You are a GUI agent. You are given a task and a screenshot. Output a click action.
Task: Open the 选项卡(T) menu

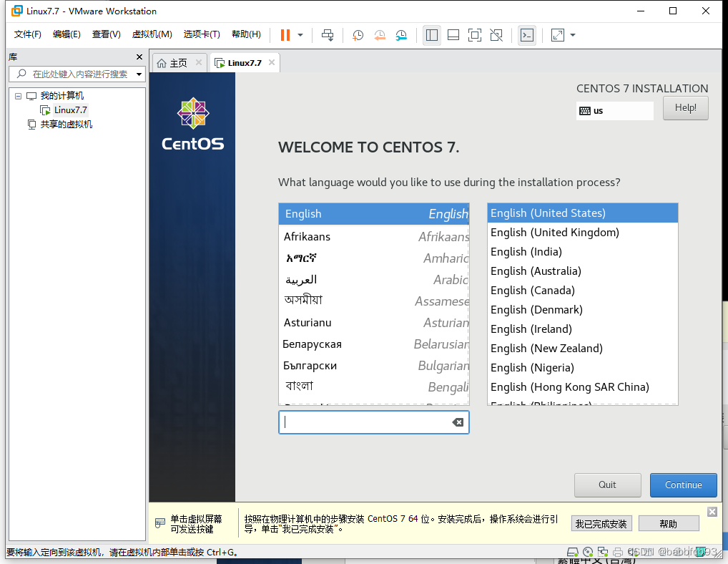pos(202,34)
